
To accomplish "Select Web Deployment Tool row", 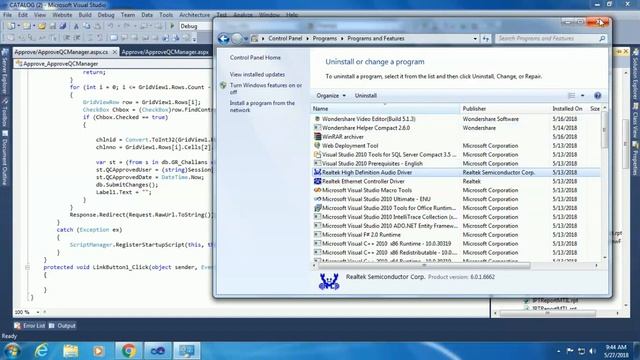I will tap(456, 146).
